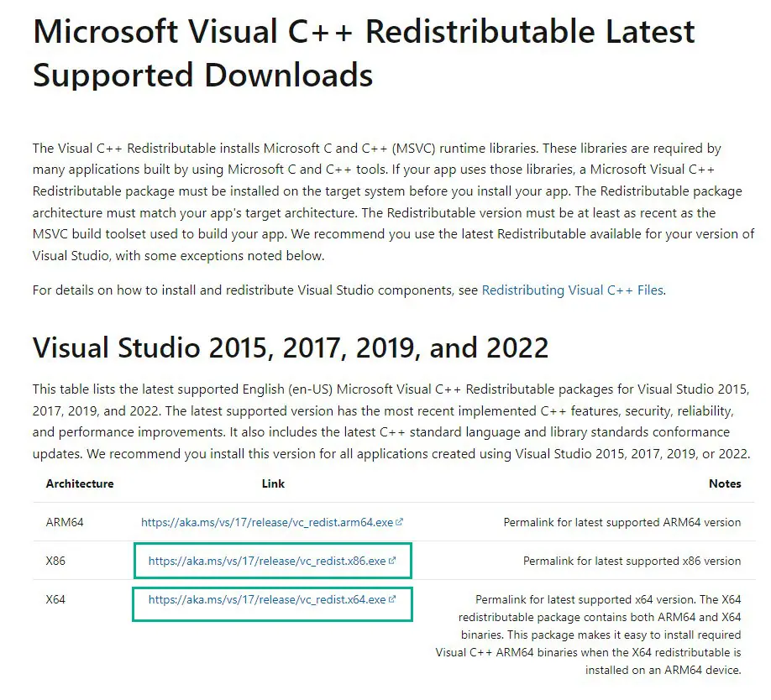Screen dimensions: 771x700
Task: Click the X64 note starting 'Permalink for latest supported x64'
Action: tap(588, 635)
